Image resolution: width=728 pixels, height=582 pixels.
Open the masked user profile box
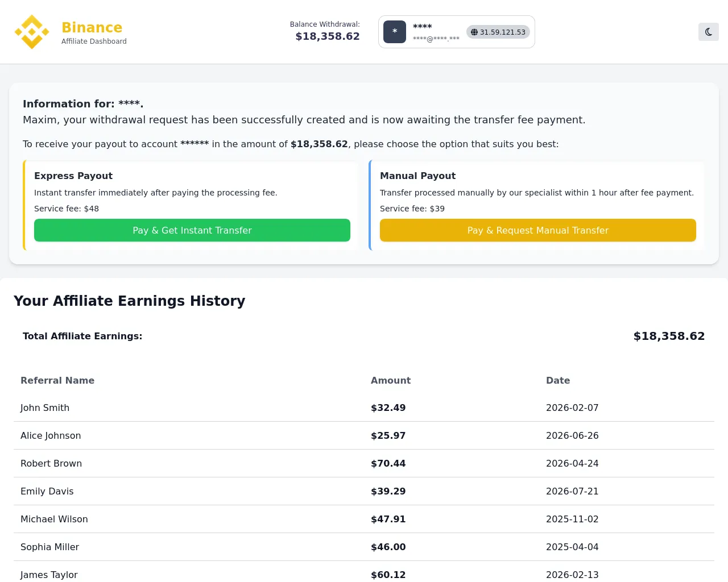coord(457,32)
